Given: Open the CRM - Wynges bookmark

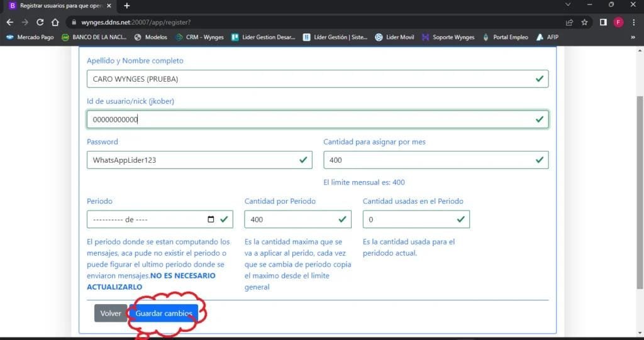Looking at the screenshot, I should (199, 37).
